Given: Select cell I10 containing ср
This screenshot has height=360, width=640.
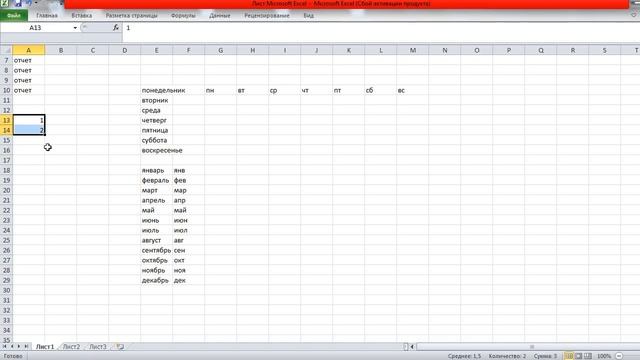Looking at the screenshot, I should point(284,90).
